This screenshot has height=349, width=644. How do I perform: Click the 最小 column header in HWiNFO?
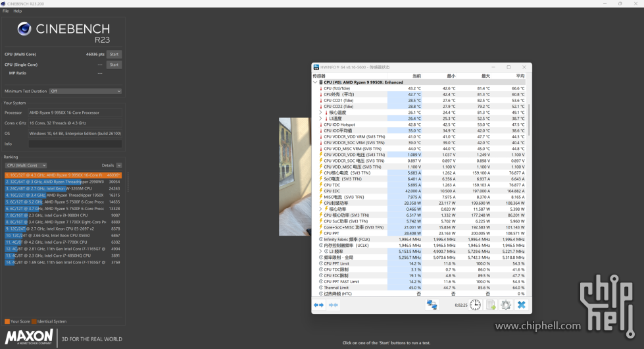coord(451,76)
